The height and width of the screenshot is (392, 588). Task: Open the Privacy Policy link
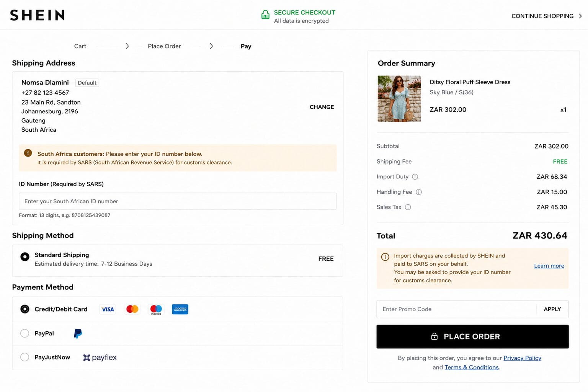522,358
